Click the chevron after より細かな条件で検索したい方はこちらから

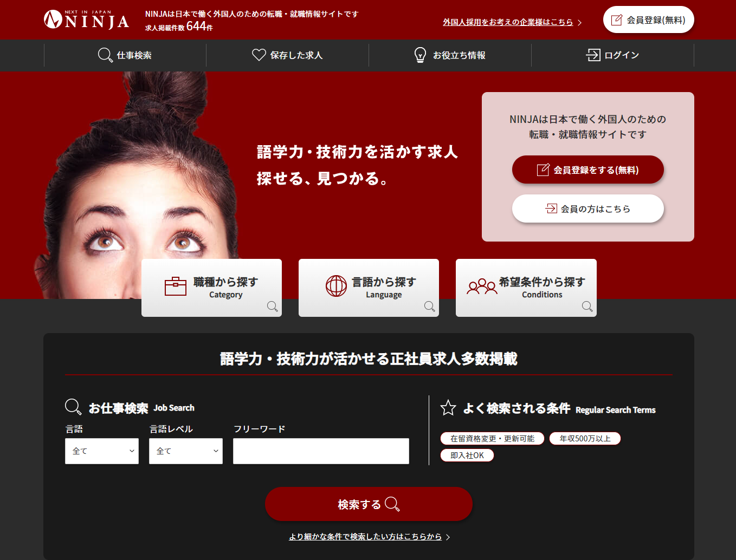448,537
